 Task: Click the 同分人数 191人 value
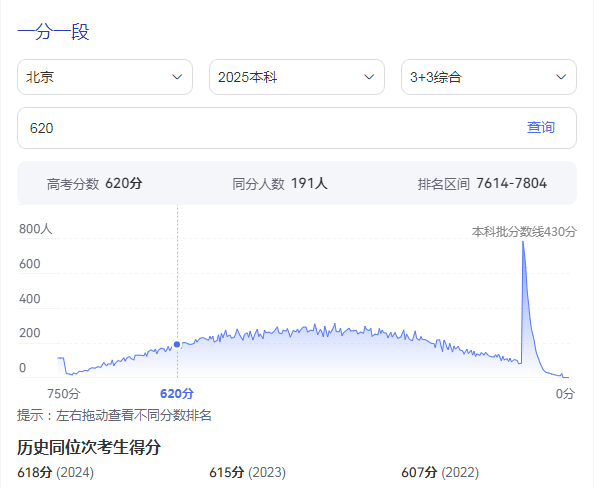coord(309,183)
